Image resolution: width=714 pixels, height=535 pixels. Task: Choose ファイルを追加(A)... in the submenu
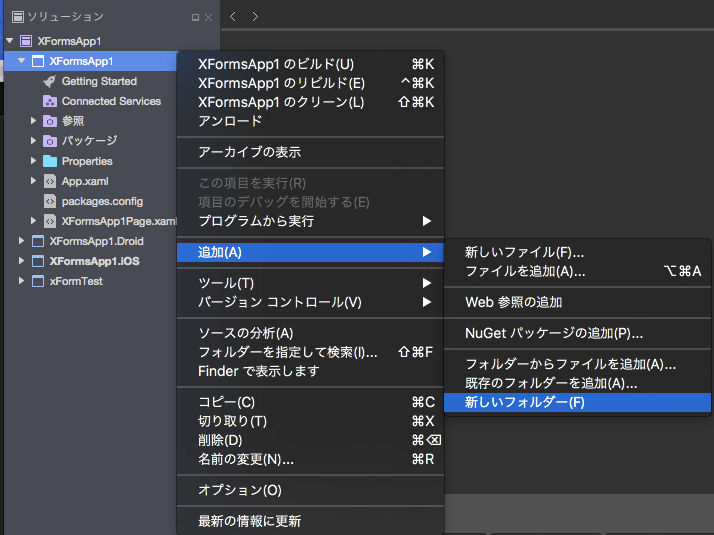pos(577,271)
